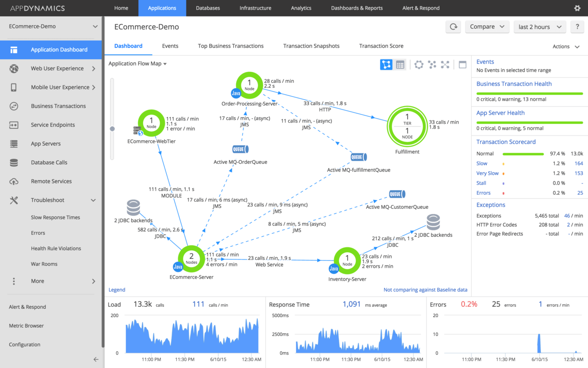Select the Fulfillment tier node circle
Image resolution: width=588 pixels, height=368 pixels.
pos(407,126)
